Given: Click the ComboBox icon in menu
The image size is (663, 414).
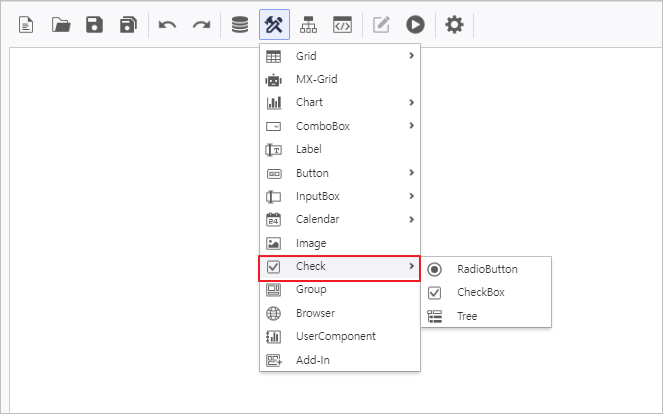Looking at the screenshot, I should (x=273, y=126).
